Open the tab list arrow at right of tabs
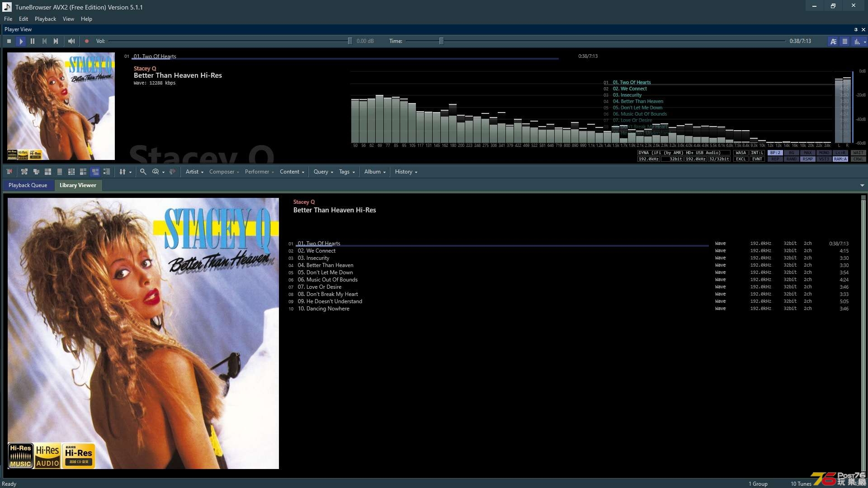This screenshot has width=868, height=488. [x=862, y=185]
